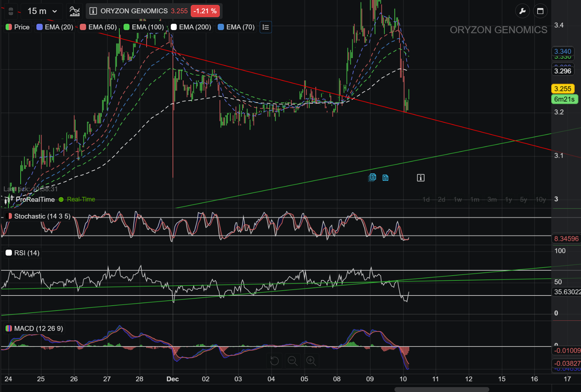The image size is (581, 392).
Task: Open the 15 m timeframe dropdown
Action: [x=42, y=11]
